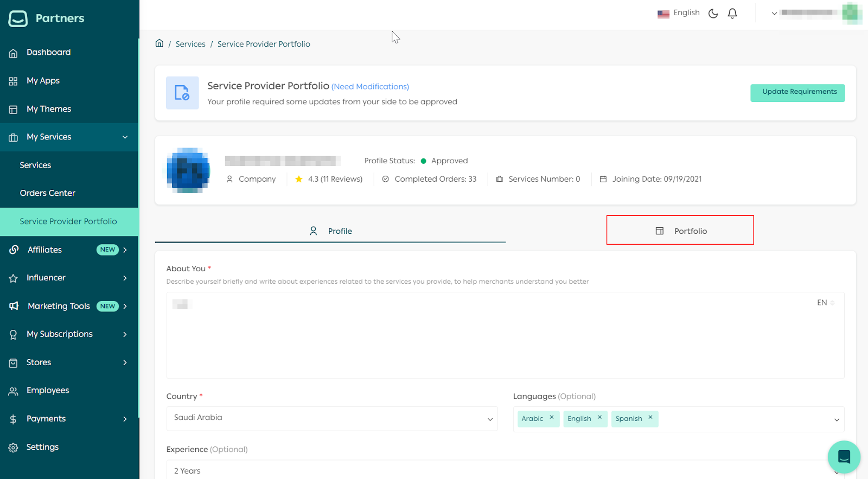
Task: Open Employees page in sidebar
Action: click(x=47, y=391)
